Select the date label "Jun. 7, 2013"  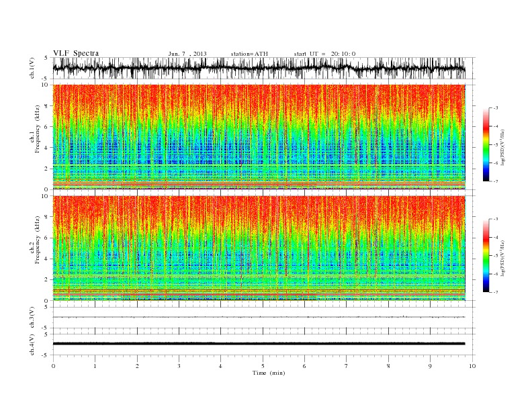[187, 54]
